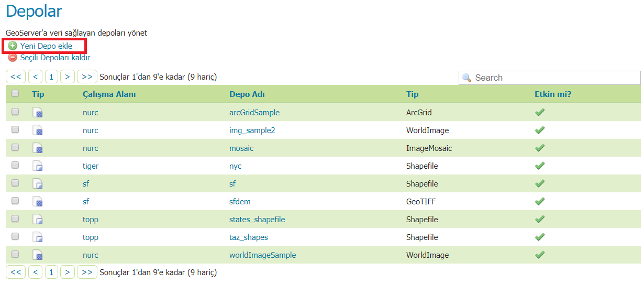Go to last page with bottom >> button
The image size is (644, 284).
click(87, 272)
